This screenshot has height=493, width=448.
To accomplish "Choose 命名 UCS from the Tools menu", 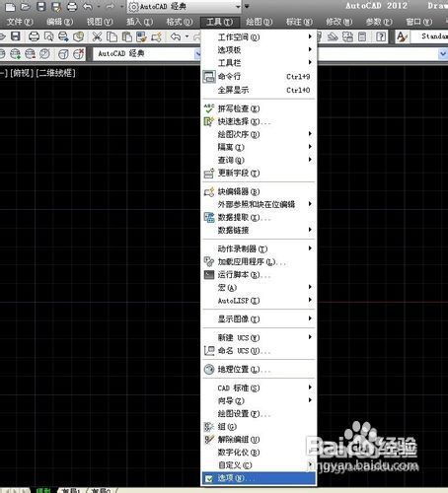I will pyautogui.click(x=259, y=351).
